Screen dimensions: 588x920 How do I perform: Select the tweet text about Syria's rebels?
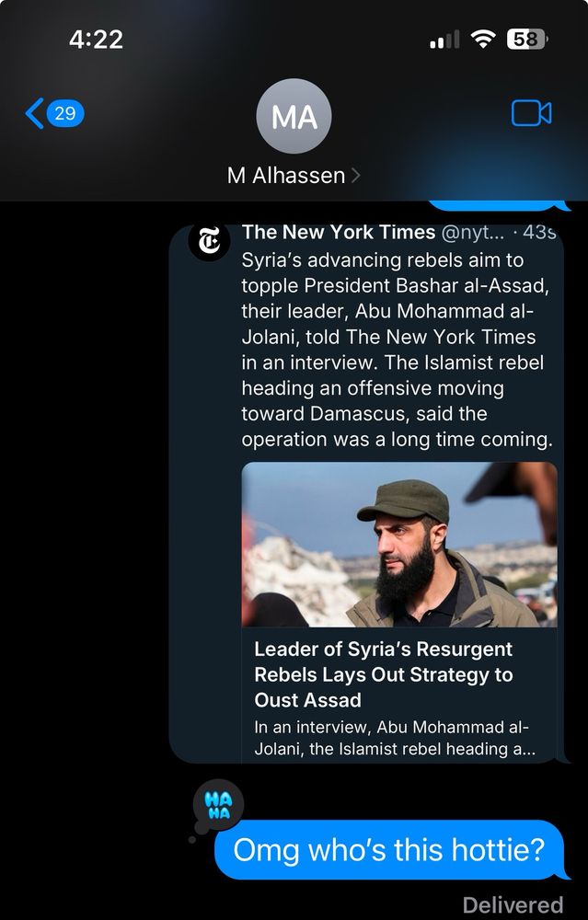click(397, 350)
